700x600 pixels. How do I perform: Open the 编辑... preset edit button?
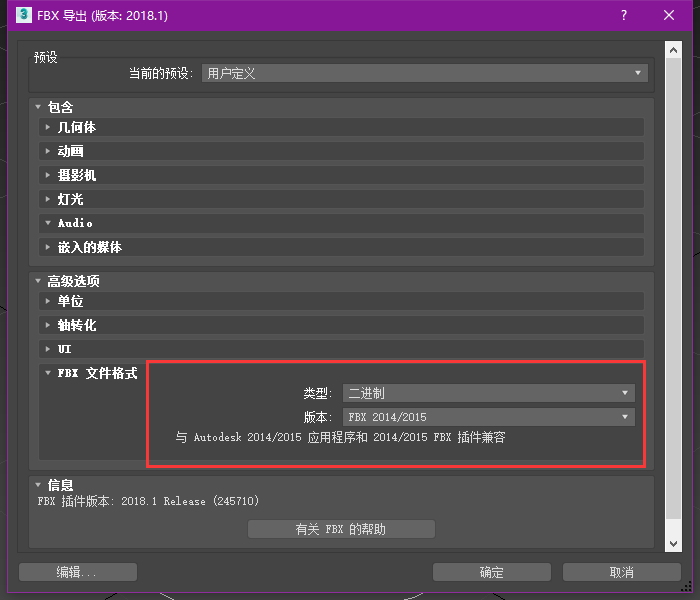pos(77,572)
